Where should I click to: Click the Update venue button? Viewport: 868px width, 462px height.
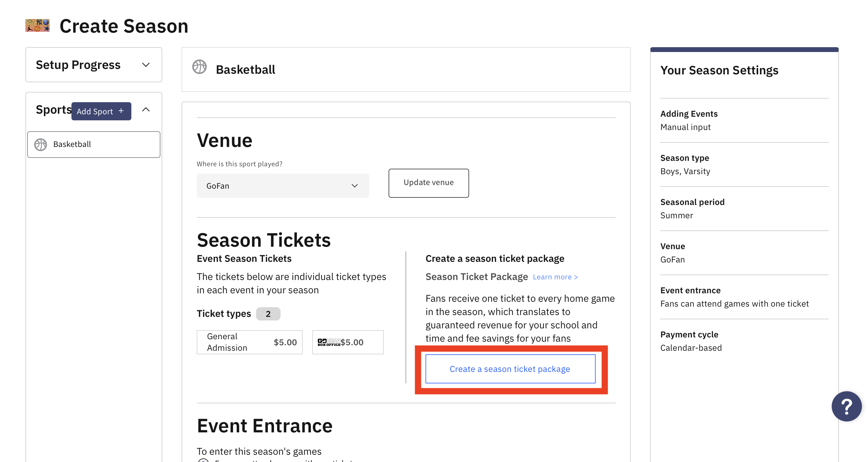coord(429,183)
